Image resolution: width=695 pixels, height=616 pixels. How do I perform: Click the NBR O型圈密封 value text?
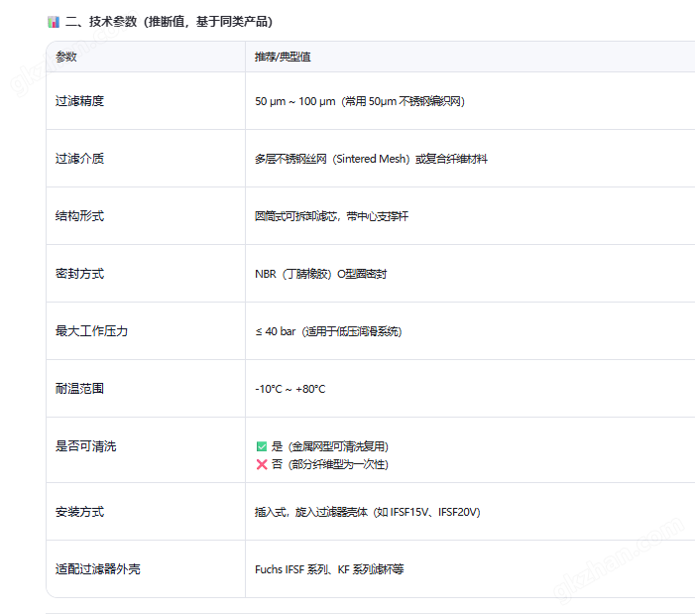(320, 274)
